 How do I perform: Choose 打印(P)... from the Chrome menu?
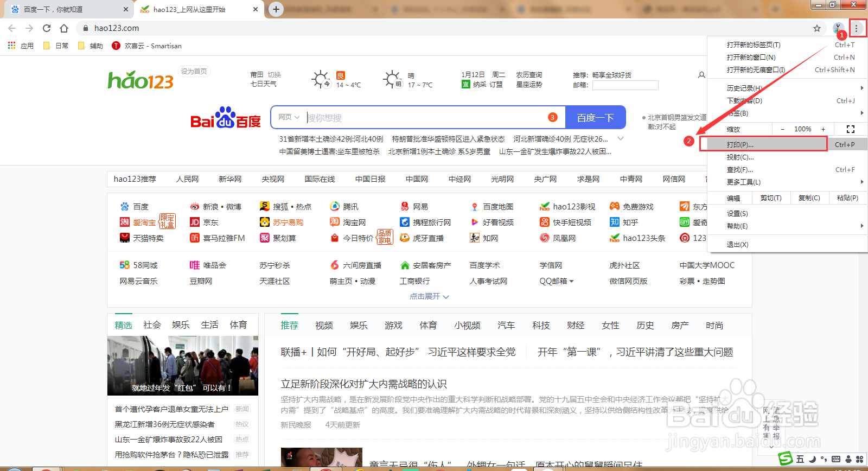pyautogui.click(x=787, y=145)
